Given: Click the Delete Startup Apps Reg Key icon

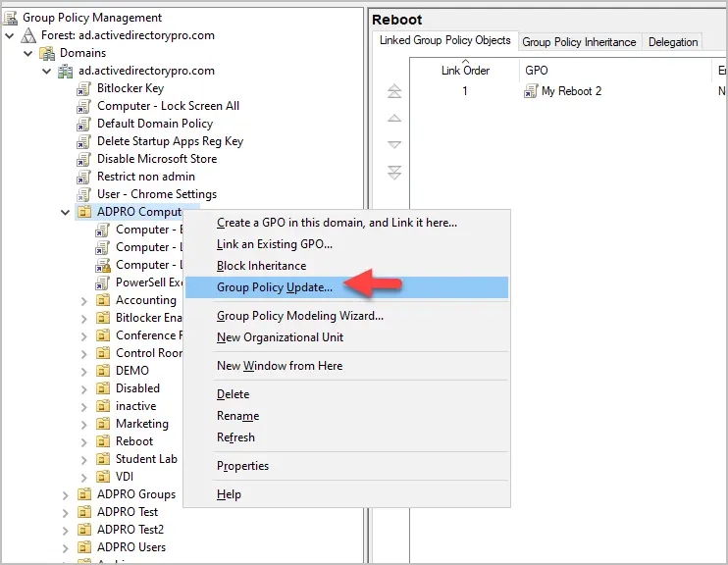Looking at the screenshot, I should pyautogui.click(x=84, y=141).
